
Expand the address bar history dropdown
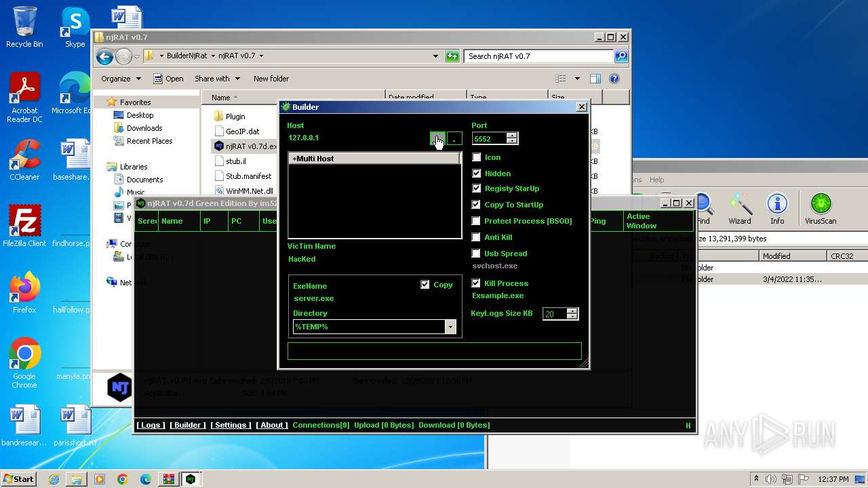click(x=435, y=56)
